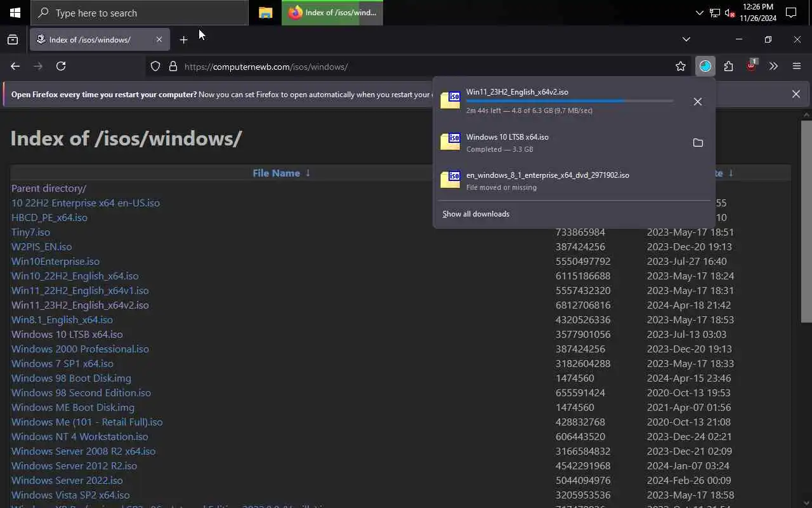Download Windows Server 2008 R2 x64.iso
Screen dimensions: 812x508
tap(83, 451)
